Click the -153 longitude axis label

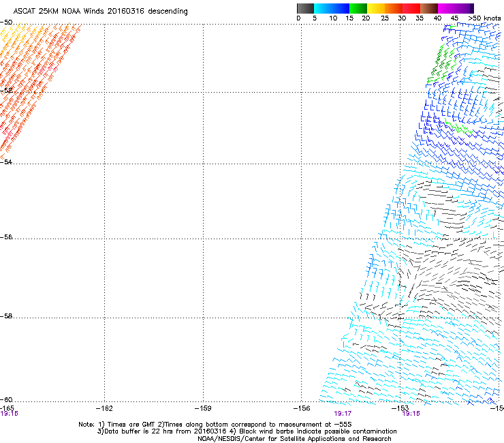coord(400,408)
